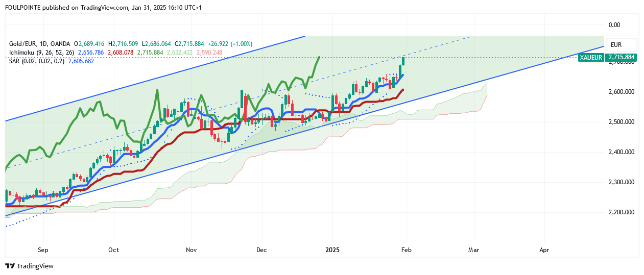Click the Sep label on time axis
Screen dimensions: 644x275
point(43,250)
